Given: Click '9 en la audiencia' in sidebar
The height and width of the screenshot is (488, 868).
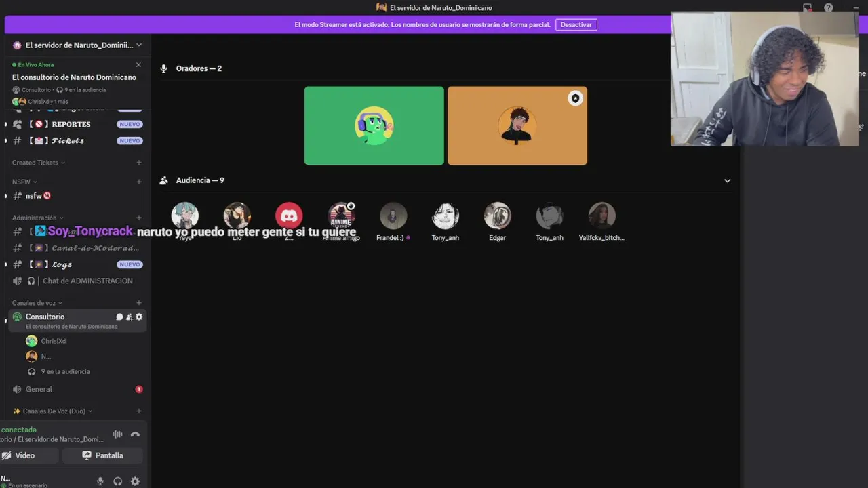Looking at the screenshot, I should [x=65, y=371].
